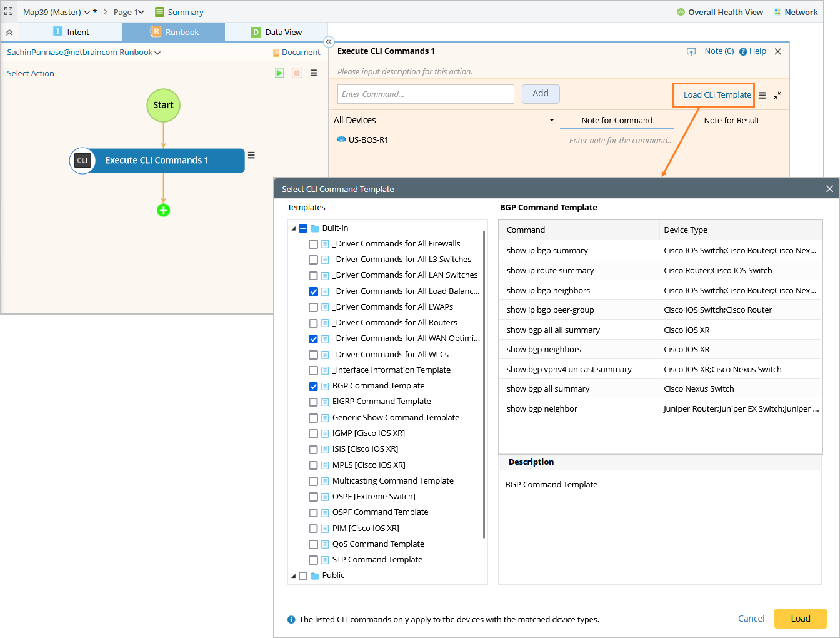Collapse the left panel with double-left arrow
840x638 pixels.
(x=329, y=42)
